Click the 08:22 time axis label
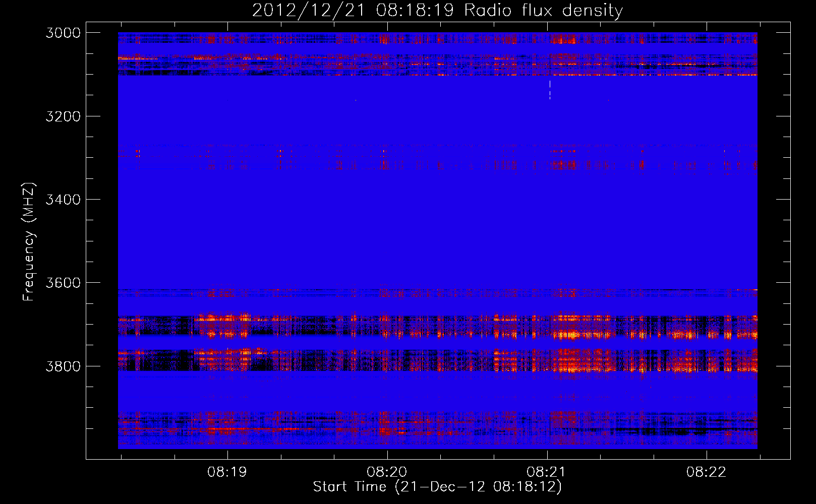816x504 pixels. [707, 472]
